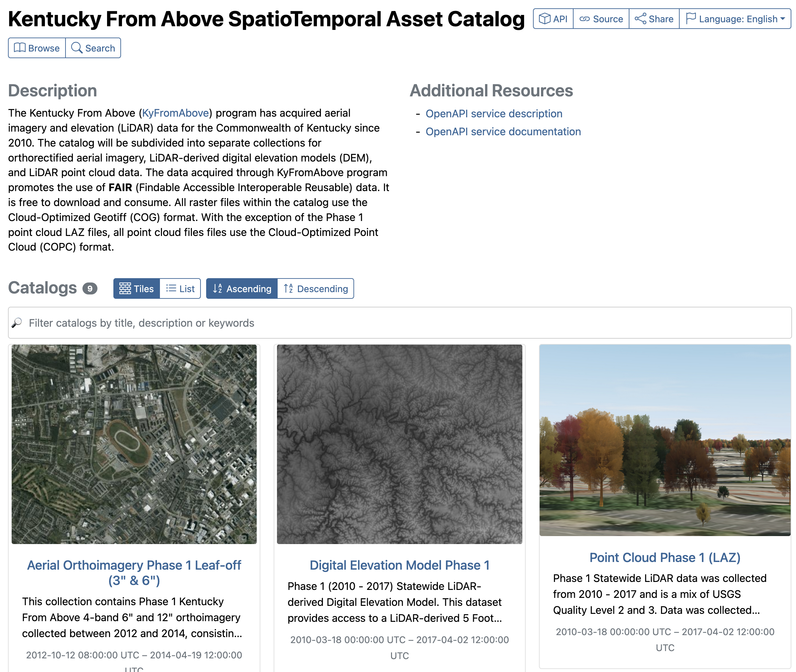The image size is (796, 672).
Task: Click the aerial orthoimagery thumbnail
Action: coord(134,444)
